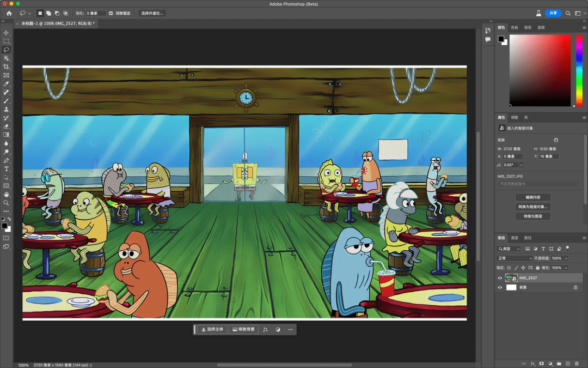Select the Pen tool
The height and width of the screenshot is (368, 588).
[x=7, y=160]
